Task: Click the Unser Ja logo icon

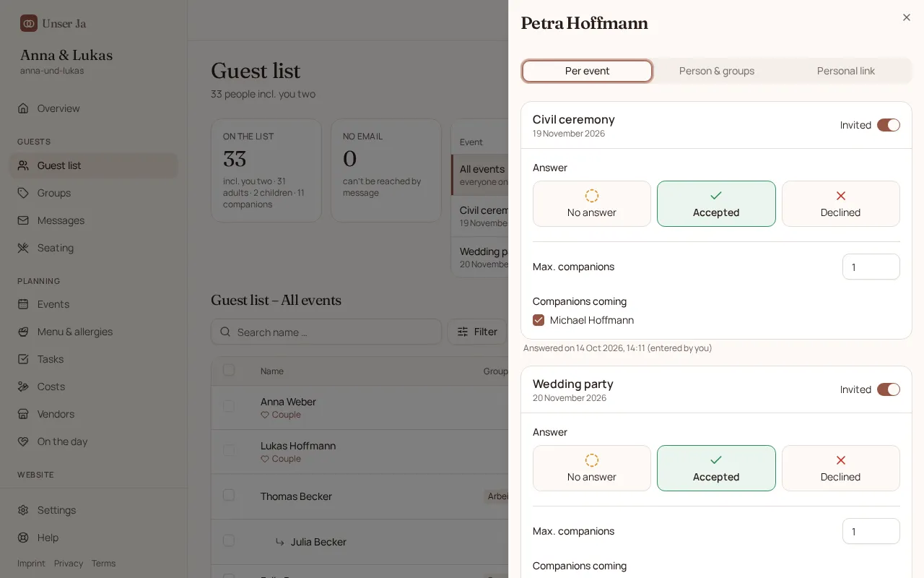Action: (x=29, y=23)
